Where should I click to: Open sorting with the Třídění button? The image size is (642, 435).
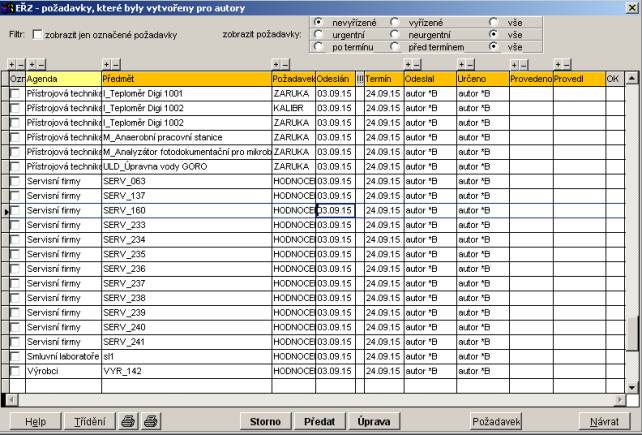click(89, 422)
